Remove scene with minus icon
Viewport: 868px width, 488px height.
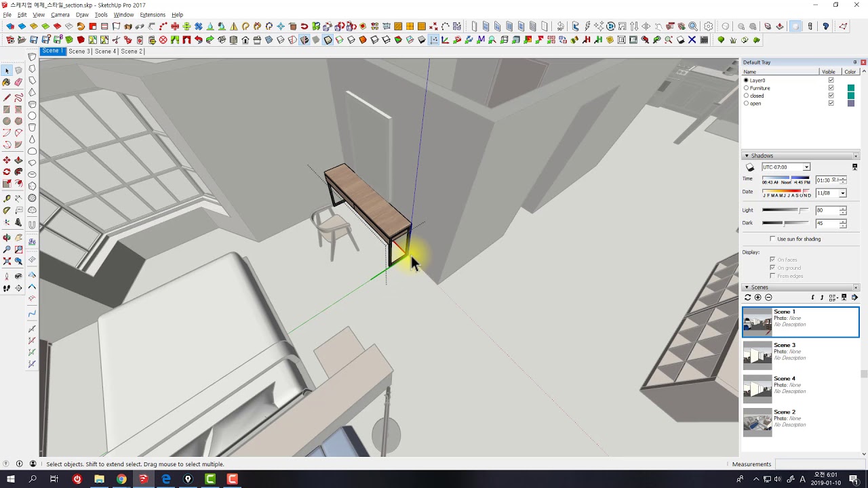(768, 298)
